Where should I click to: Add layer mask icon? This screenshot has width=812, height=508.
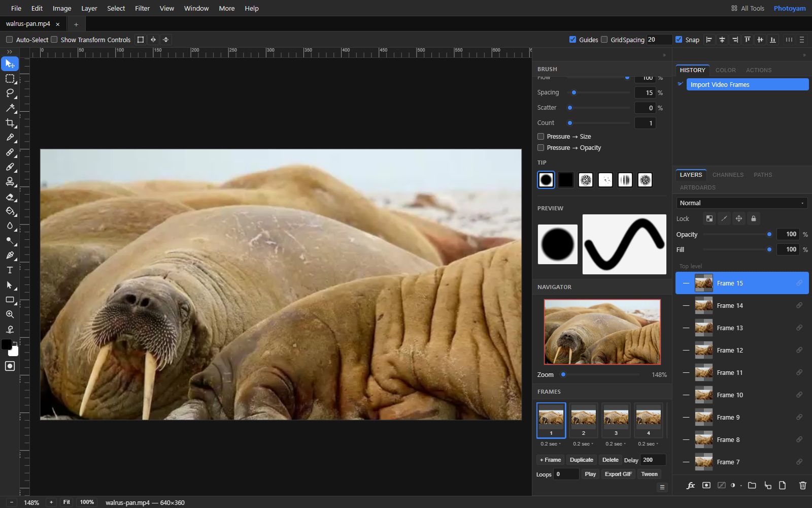coord(706,485)
